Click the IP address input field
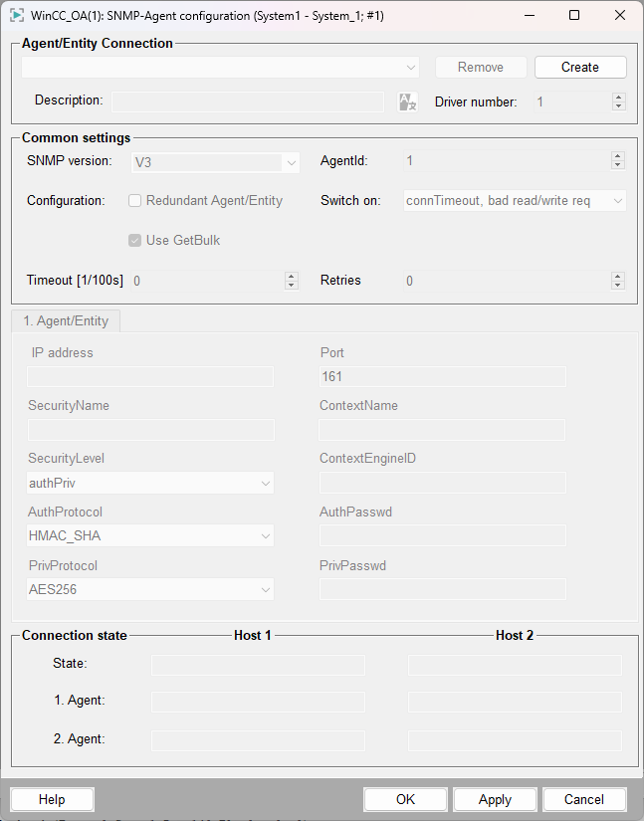The image size is (644, 821). (150, 376)
